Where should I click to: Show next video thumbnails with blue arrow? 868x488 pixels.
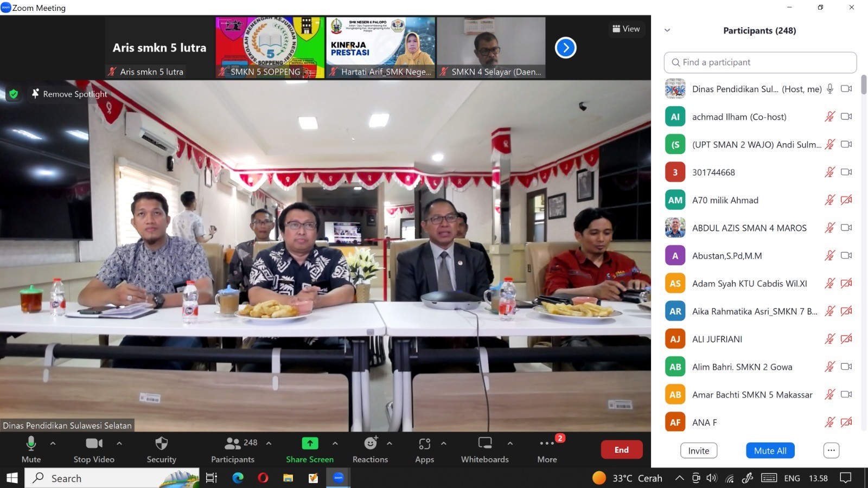point(565,48)
